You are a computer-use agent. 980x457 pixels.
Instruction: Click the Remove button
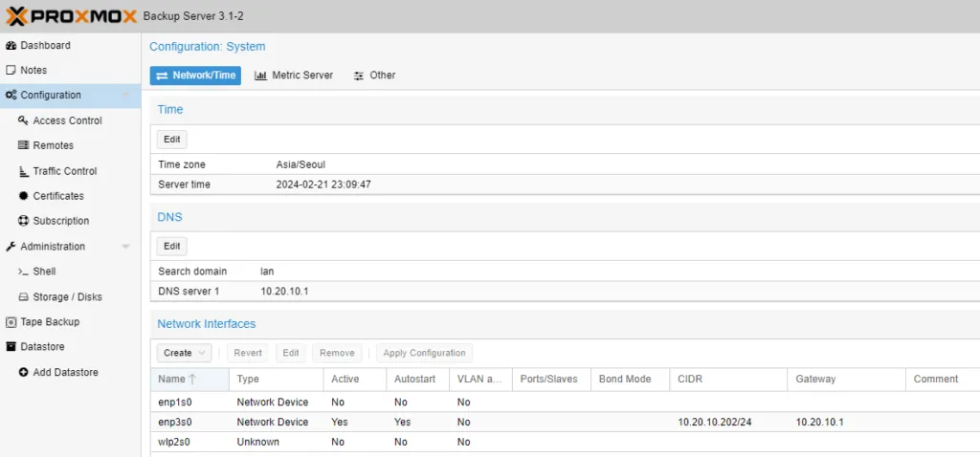point(337,353)
